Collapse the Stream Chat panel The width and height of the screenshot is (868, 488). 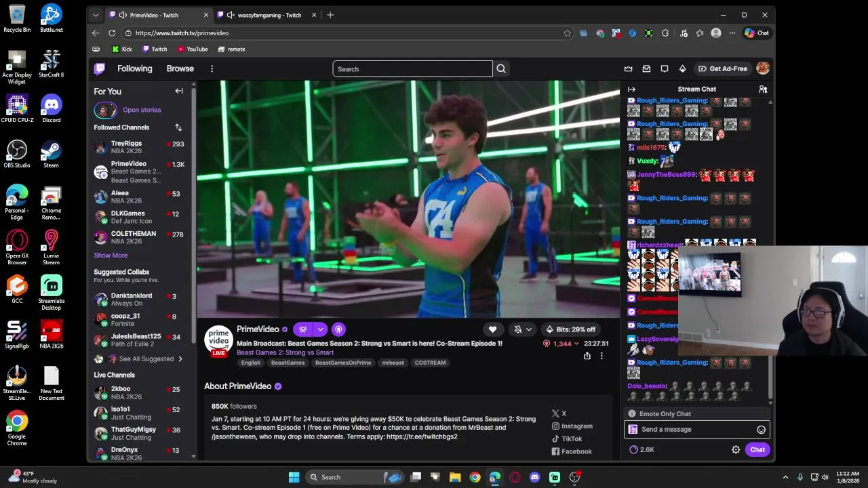631,89
